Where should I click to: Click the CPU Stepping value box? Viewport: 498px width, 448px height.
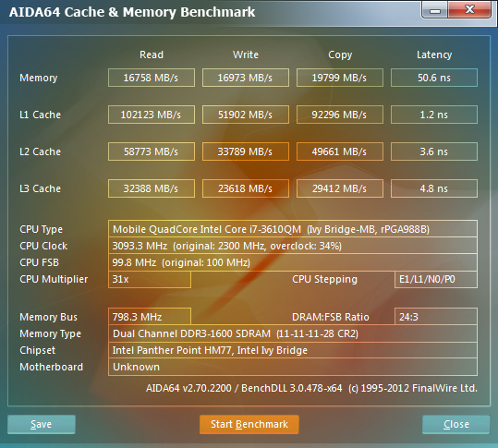436,279
